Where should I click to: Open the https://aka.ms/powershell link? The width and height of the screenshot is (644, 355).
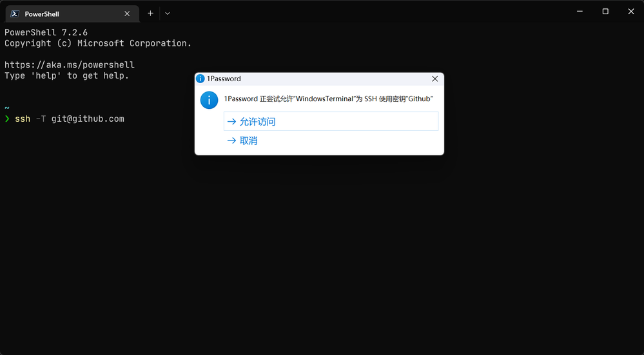pos(70,65)
